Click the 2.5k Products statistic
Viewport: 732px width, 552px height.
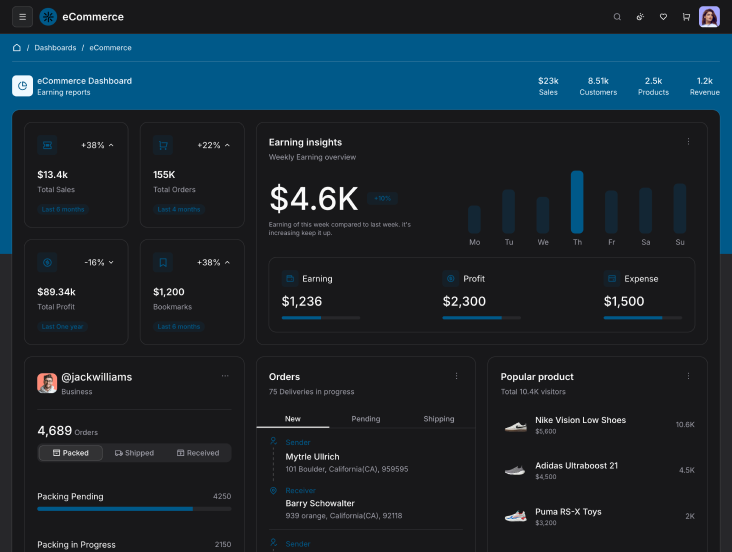(653, 86)
